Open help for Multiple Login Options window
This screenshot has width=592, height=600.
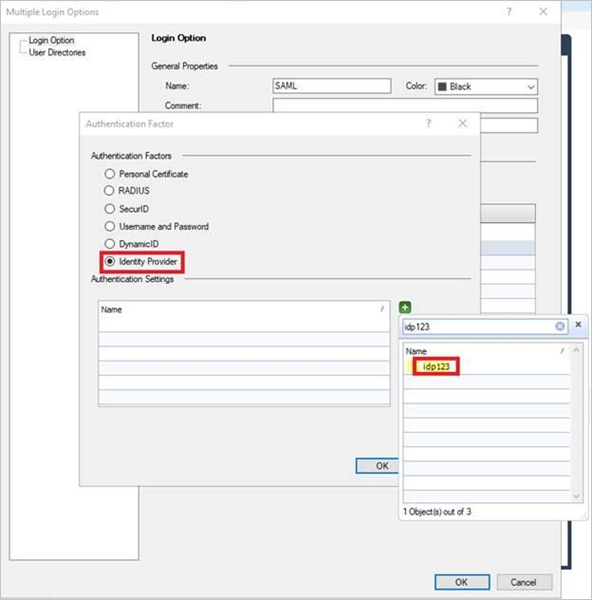(x=509, y=11)
